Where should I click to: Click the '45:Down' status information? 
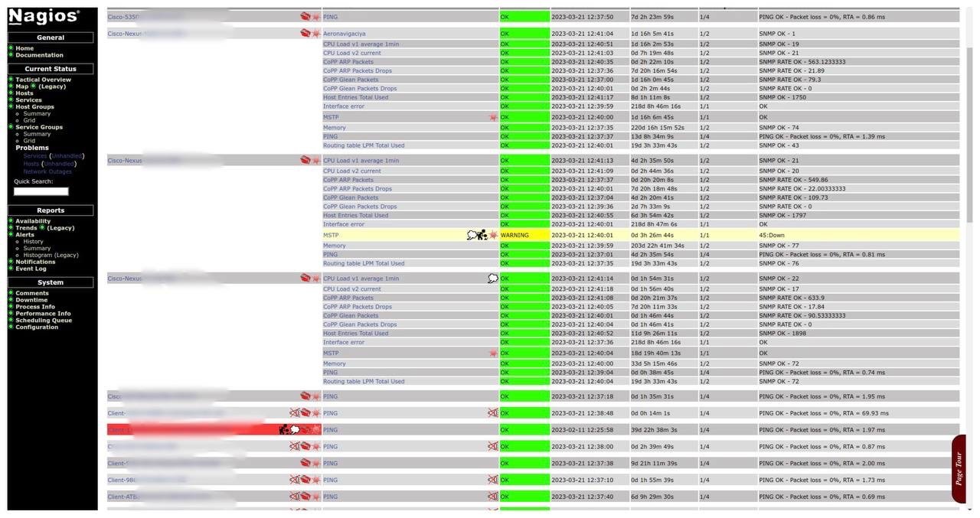pyautogui.click(x=772, y=236)
